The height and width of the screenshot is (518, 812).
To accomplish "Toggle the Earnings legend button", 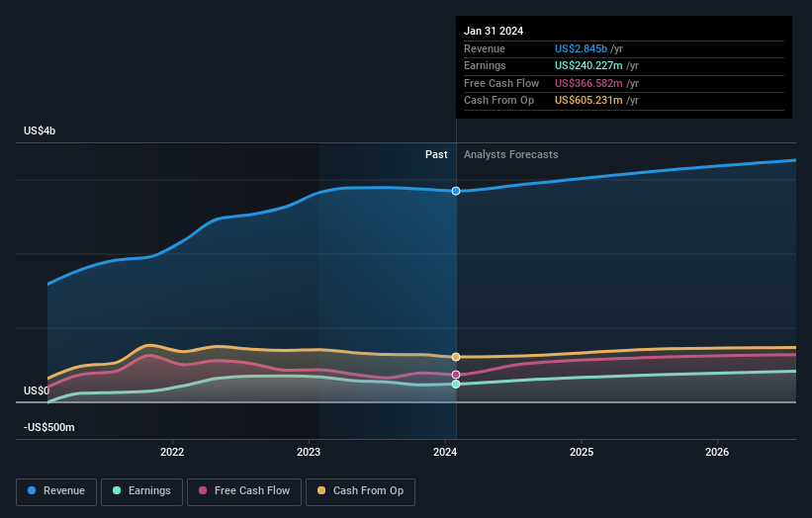I will 141,491.
